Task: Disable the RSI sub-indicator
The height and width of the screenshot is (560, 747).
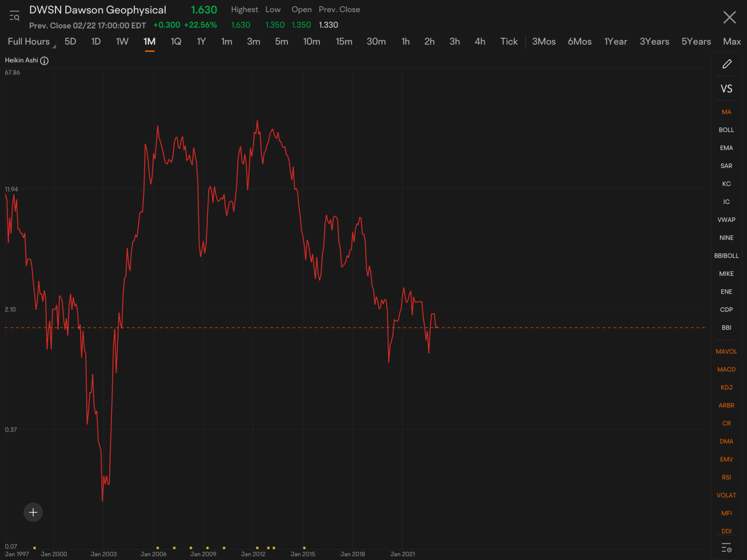Action: 726,477
